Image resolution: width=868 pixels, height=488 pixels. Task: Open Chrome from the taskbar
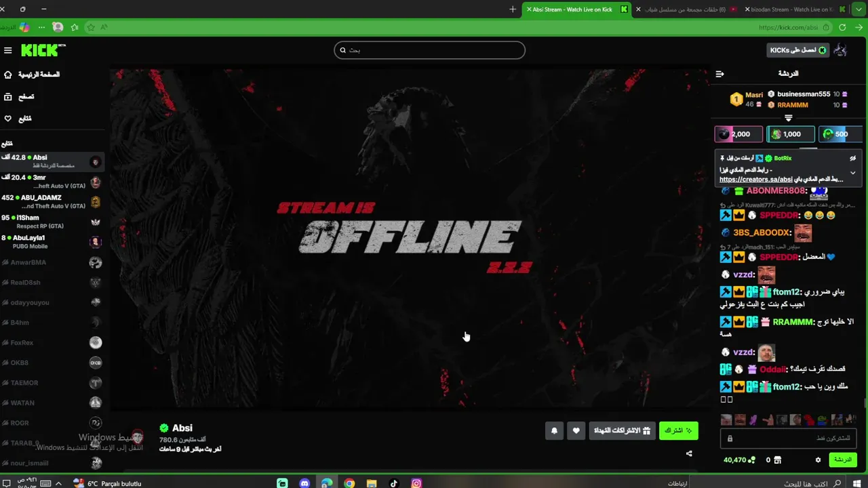(x=349, y=483)
